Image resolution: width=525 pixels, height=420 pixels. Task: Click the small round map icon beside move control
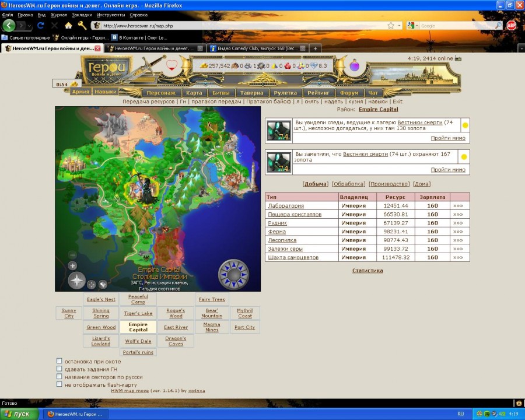[103, 284]
